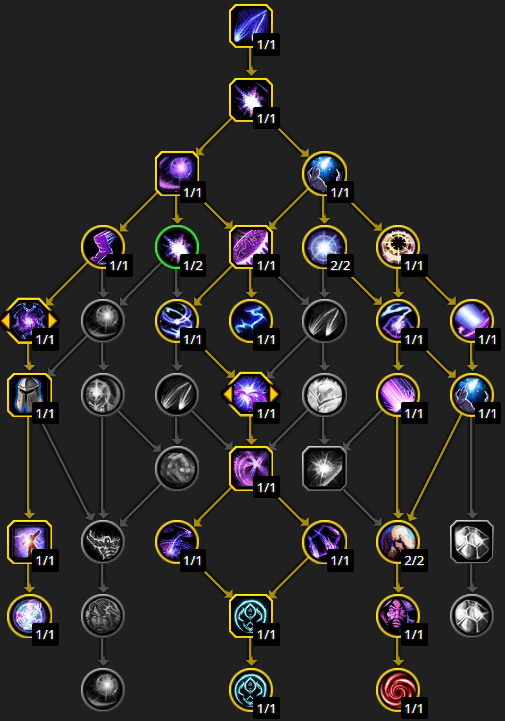Select the purple eye talent icon

[x=398, y=320]
